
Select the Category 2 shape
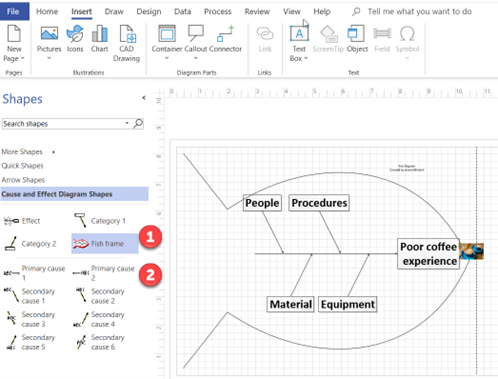tap(30, 244)
